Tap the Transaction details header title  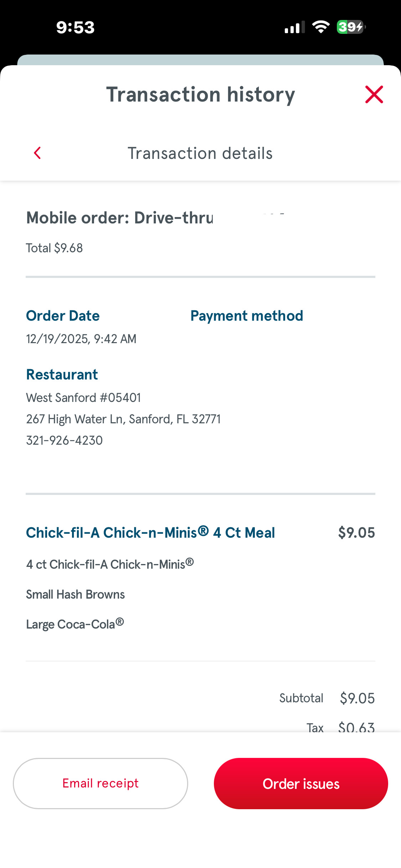click(200, 153)
